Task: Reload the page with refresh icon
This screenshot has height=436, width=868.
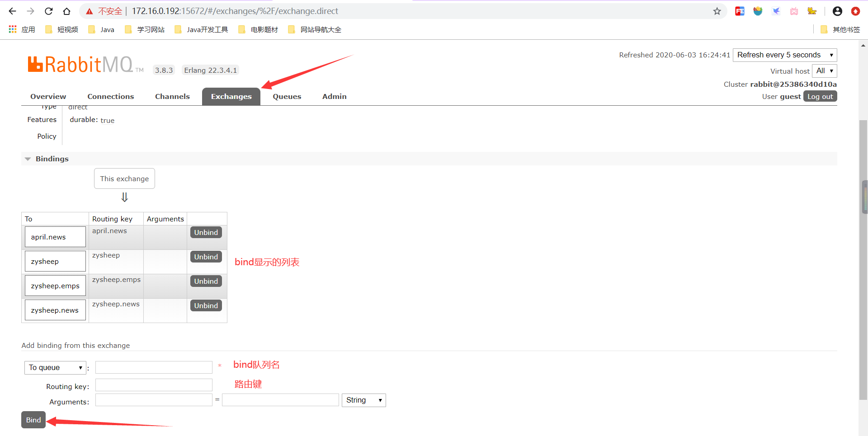Action: click(x=49, y=11)
